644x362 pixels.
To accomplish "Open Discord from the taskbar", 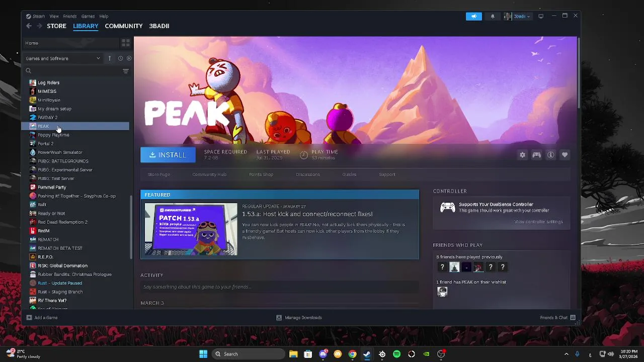I will click(323, 354).
